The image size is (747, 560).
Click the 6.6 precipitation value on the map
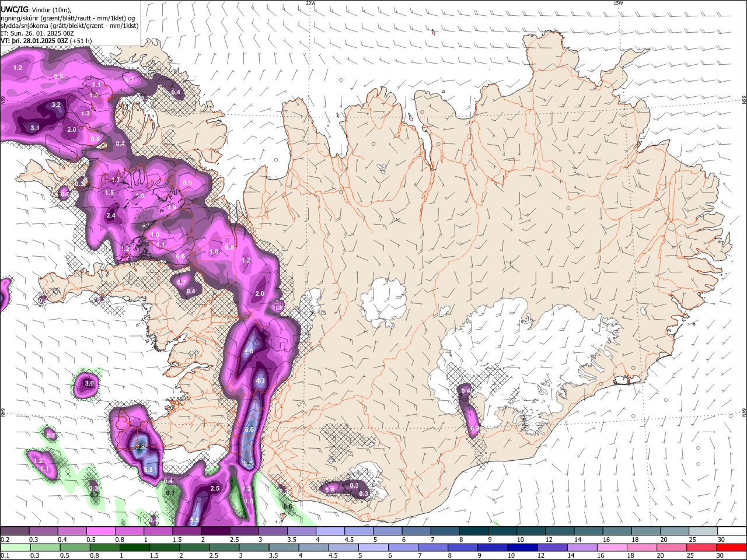(249, 429)
